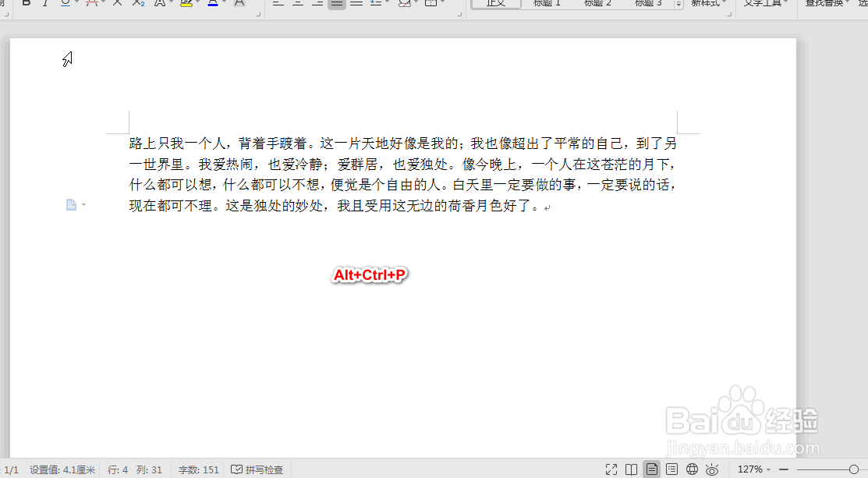The height and width of the screenshot is (478, 868).
Task: Apply blue font color A
Action: point(213,3)
